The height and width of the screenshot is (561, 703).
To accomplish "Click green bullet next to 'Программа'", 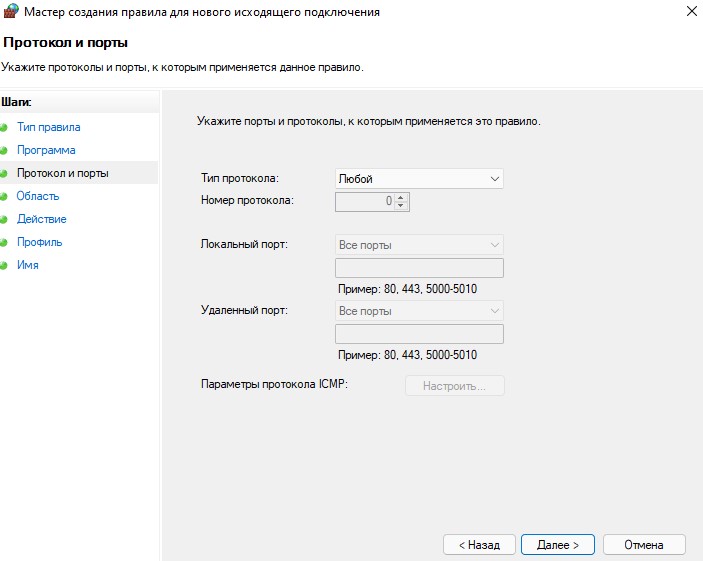I will (x=4, y=150).
